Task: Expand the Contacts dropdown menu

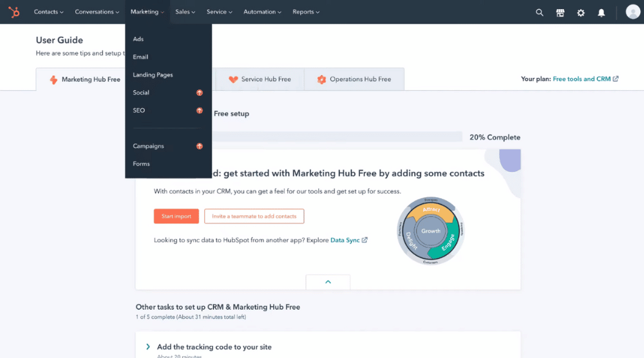Action: point(48,12)
